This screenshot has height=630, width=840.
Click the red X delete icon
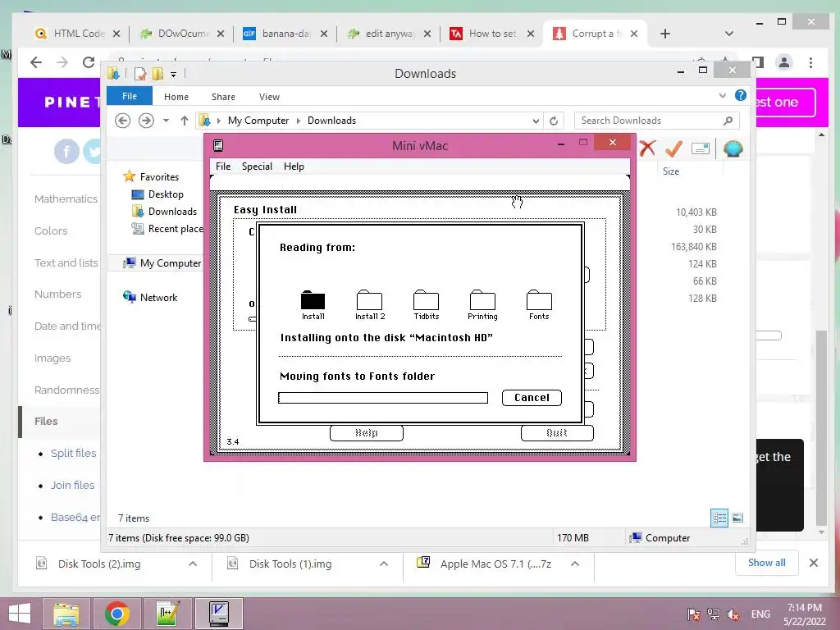[x=647, y=148]
